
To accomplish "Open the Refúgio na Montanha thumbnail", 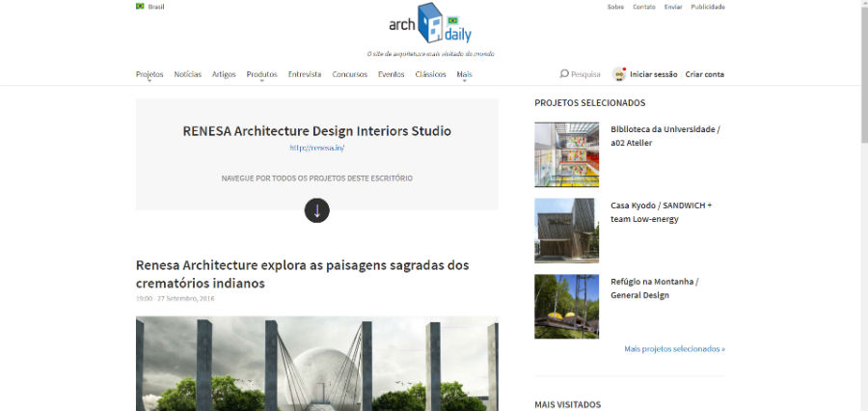I will [x=567, y=306].
